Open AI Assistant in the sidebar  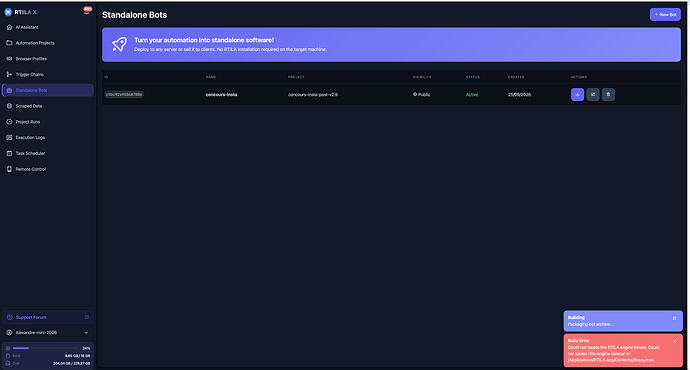pos(48,27)
